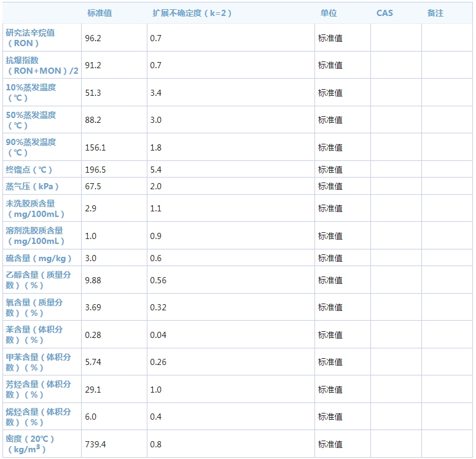This screenshot has width=476, height=459.
Task: Click 标准值 unit cell in 密度 row
Action: pyautogui.click(x=330, y=444)
